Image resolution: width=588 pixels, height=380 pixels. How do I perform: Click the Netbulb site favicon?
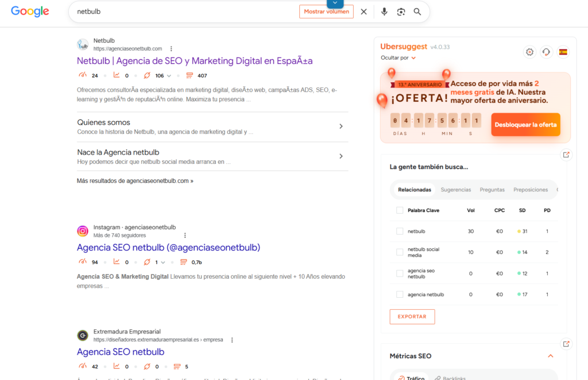[x=83, y=45]
